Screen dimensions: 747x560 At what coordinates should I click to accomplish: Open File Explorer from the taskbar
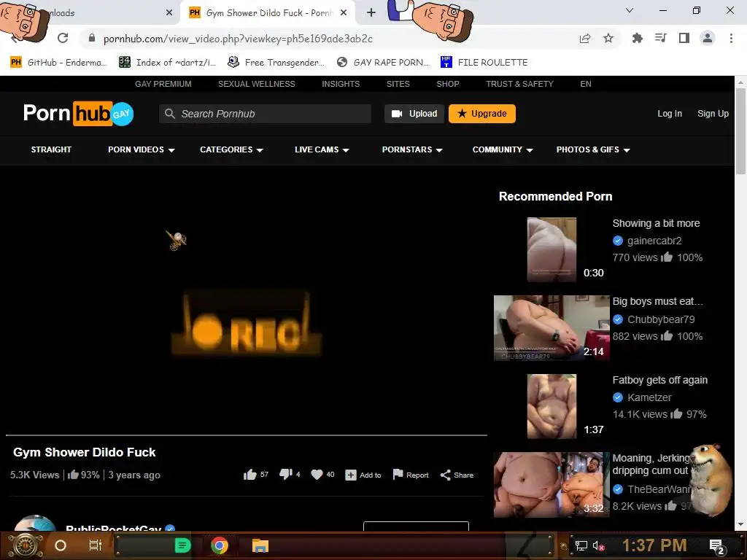260,545
